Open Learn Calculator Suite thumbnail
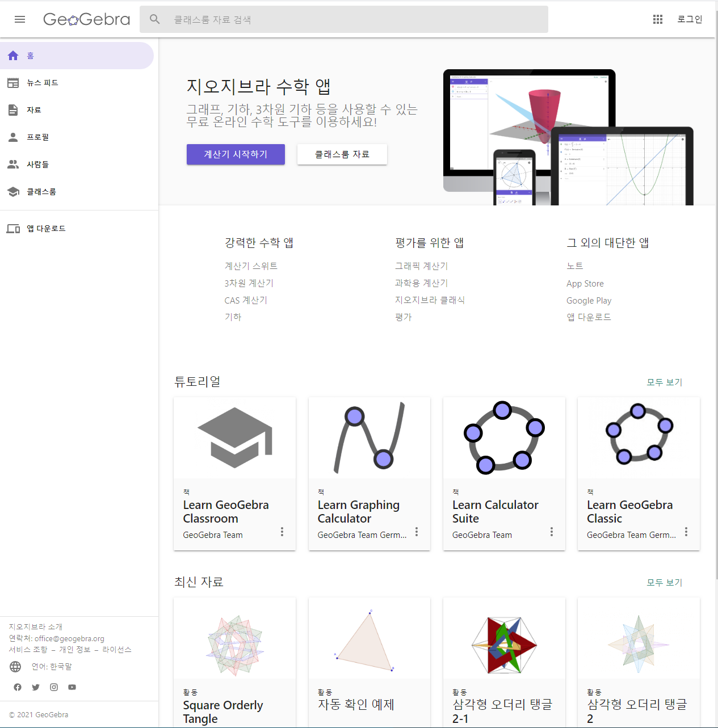The width and height of the screenshot is (718, 728). [504, 437]
